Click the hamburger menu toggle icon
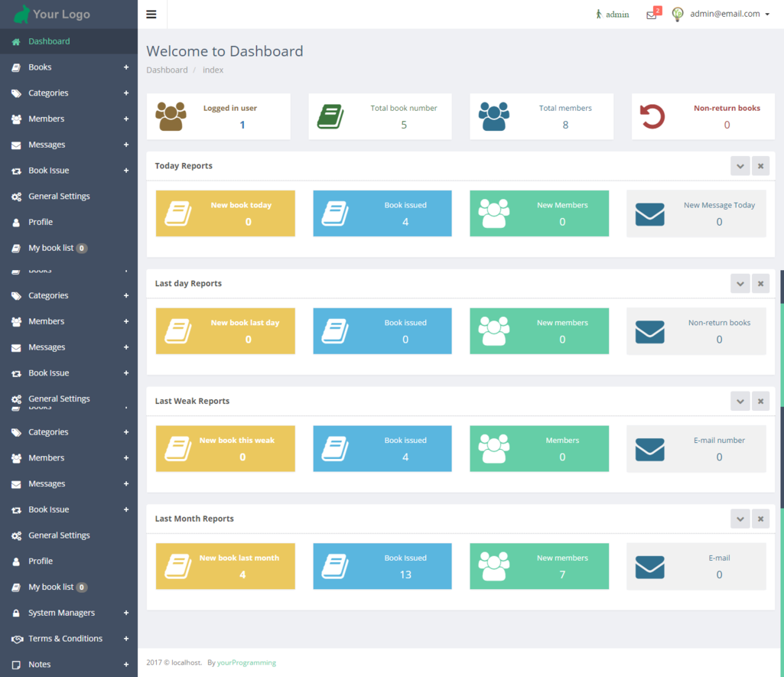784x677 pixels. [151, 14]
